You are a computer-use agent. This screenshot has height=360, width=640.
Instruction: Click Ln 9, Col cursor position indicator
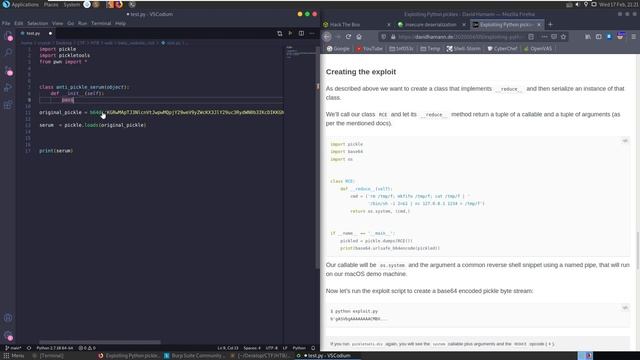[x=228, y=348]
